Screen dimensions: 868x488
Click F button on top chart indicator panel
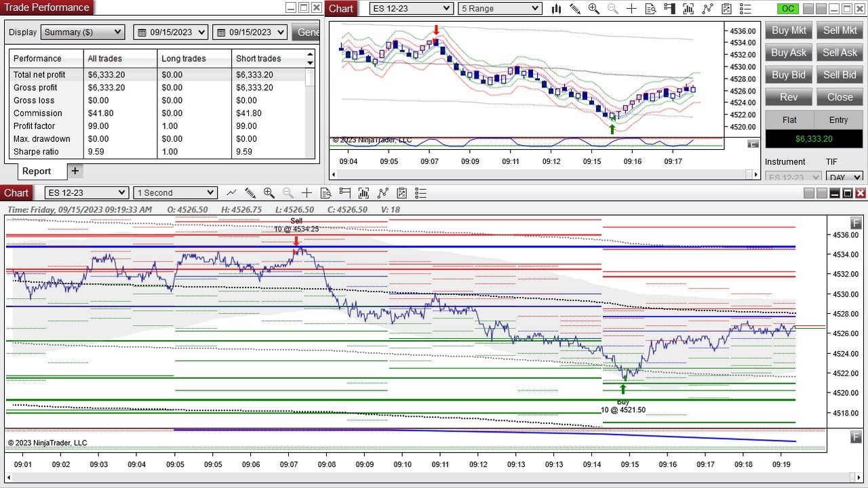753,144
